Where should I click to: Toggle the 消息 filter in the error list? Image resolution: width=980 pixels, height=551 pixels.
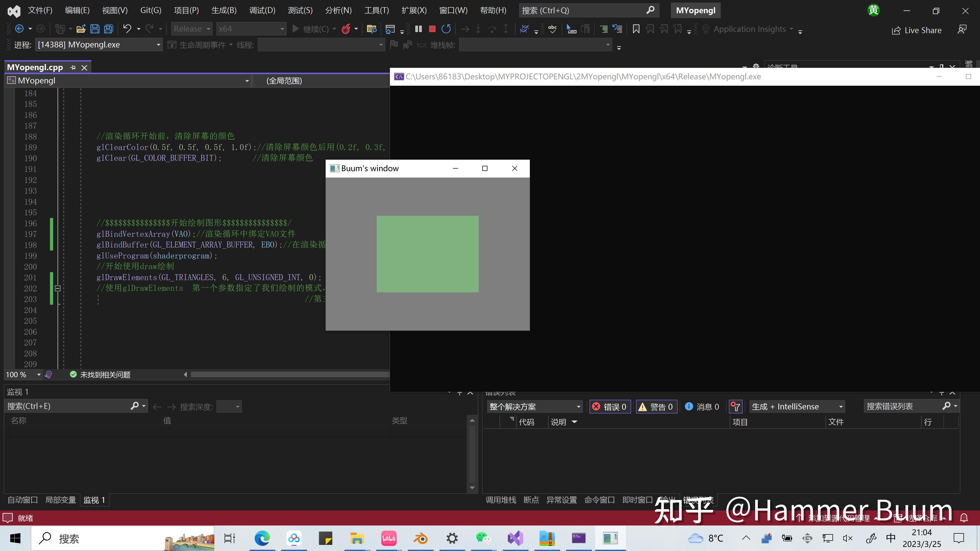coord(702,407)
